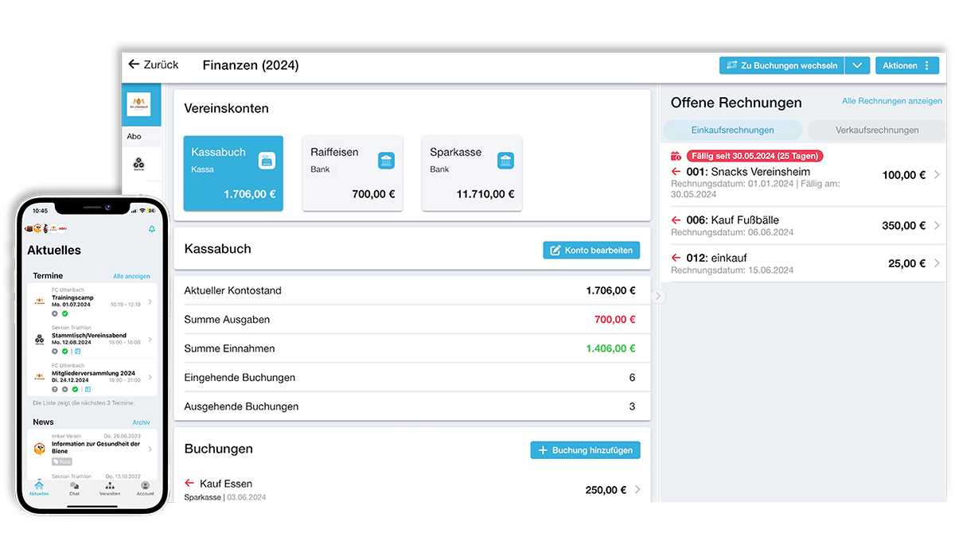Expand invoice 001 Snacks Vereinsheim
Screen dimensions: 955x560
[936, 175]
